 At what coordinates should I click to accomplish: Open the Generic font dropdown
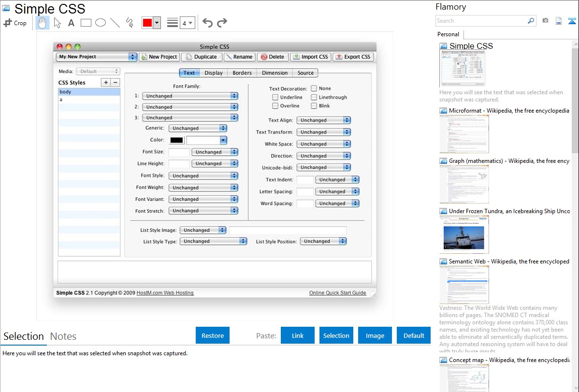click(x=198, y=128)
